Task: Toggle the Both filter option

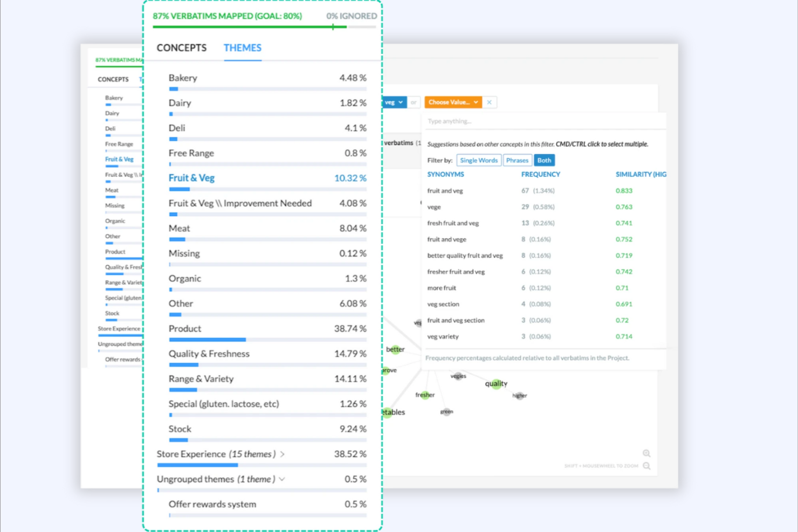Action: tap(544, 160)
